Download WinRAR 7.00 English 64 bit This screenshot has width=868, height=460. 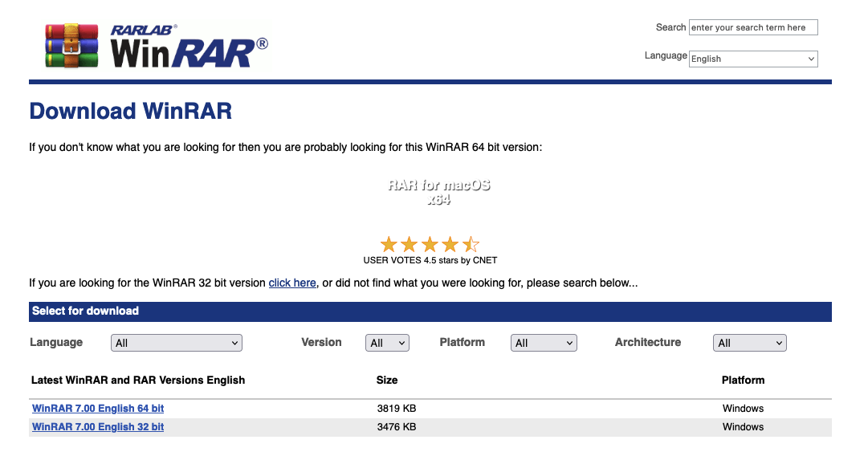click(98, 409)
